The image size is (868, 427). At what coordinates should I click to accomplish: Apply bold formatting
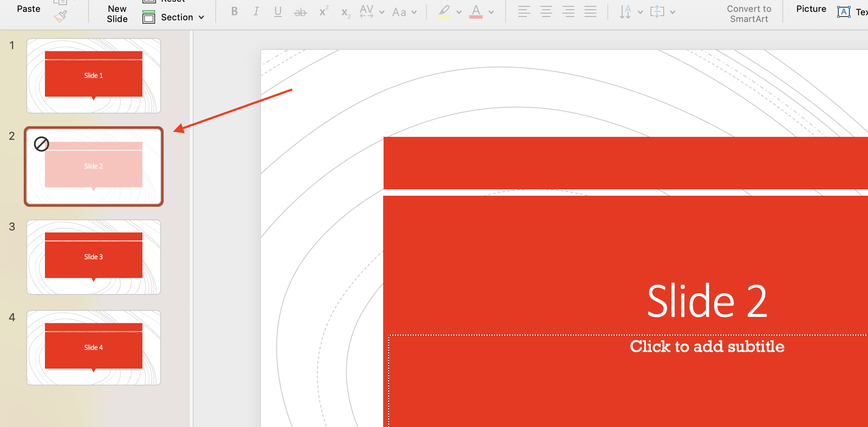[234, 12]
